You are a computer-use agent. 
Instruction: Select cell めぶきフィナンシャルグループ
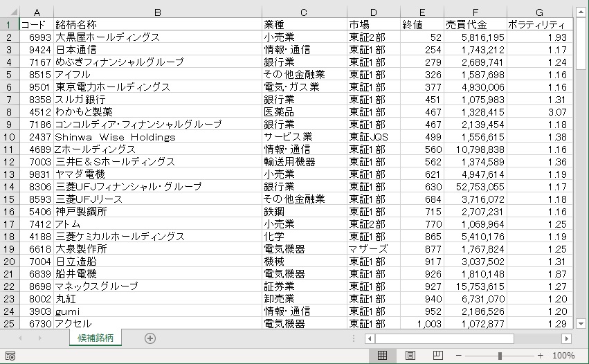[x=158, y=62]
